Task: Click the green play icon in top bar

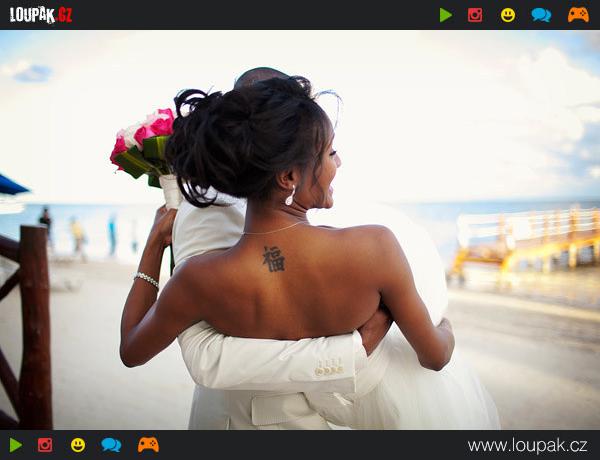Action: click(445, 15)
